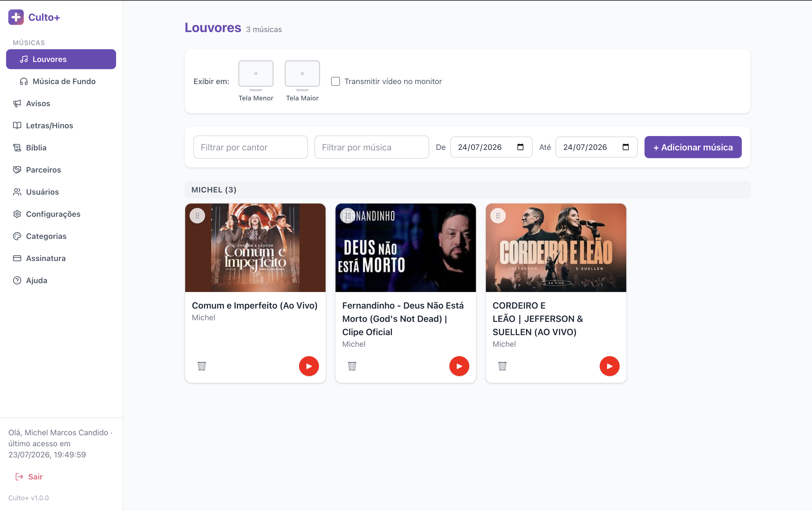Click the Adicionar música button
The width and height of the screenshot is (812, 511).
693,147
